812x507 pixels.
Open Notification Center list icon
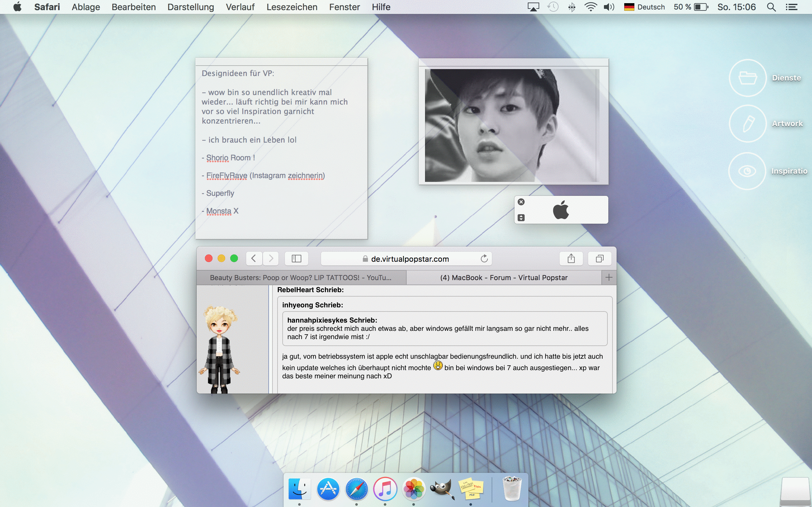point(791,7)
